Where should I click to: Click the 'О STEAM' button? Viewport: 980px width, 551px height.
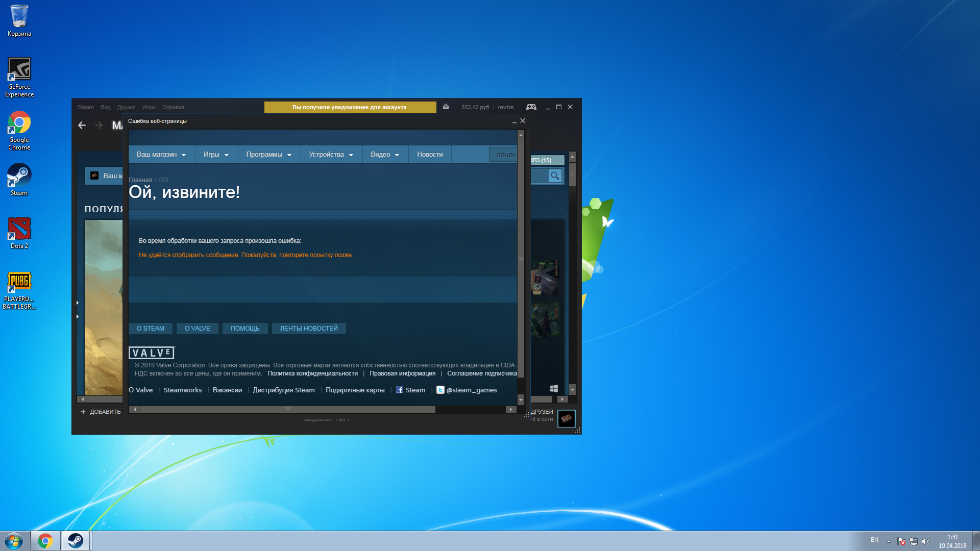coord(151,329)
